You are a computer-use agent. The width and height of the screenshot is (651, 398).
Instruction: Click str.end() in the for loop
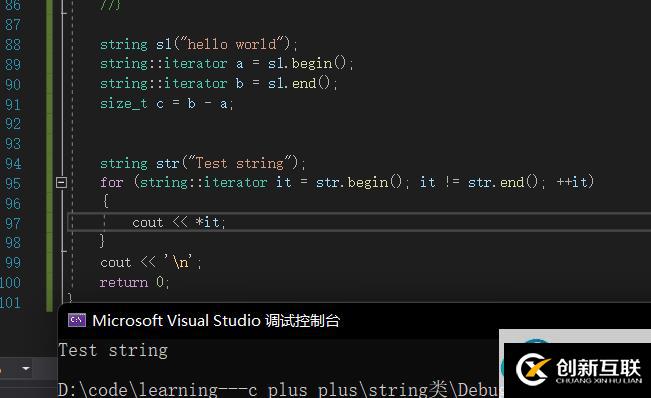503,182
